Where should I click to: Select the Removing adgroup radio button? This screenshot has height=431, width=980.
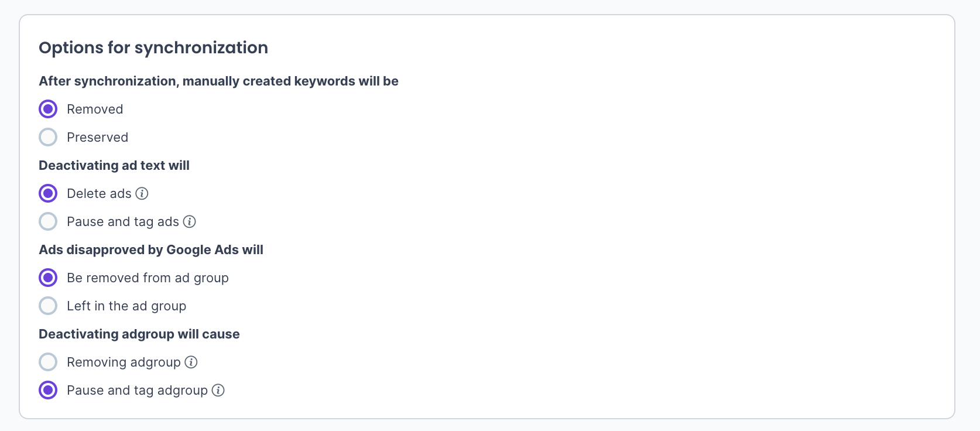pos(48,362)
